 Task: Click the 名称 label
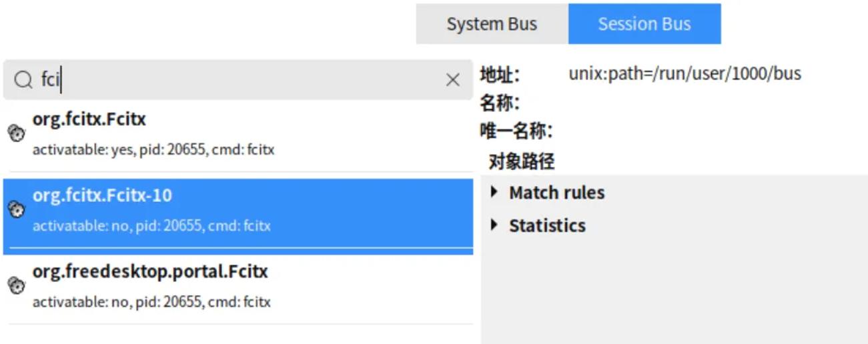(499, 103)
